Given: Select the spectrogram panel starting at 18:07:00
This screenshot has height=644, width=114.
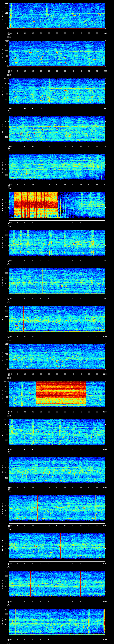Looking at the screenshot, I should 57,243.
